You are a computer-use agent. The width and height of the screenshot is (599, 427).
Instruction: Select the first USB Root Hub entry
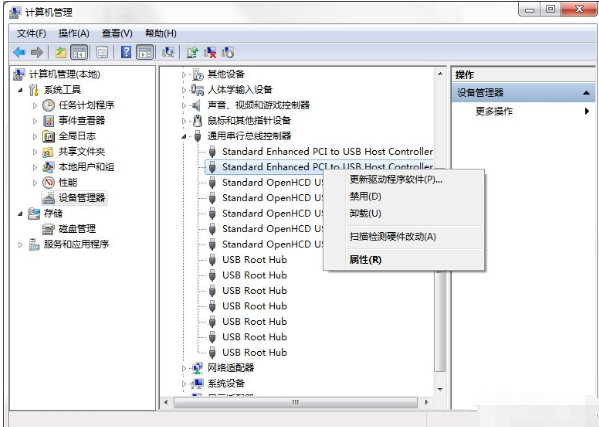(254, 260)
